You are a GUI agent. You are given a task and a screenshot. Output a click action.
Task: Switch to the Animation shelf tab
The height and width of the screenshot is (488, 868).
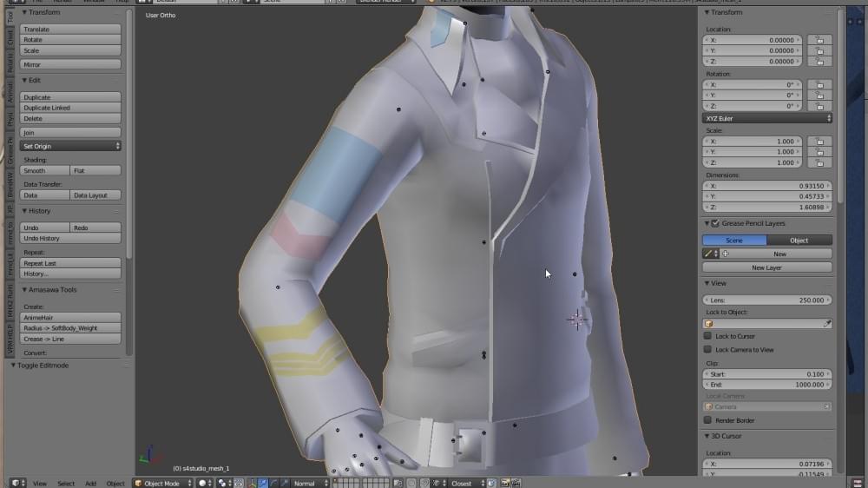(10, 92)
